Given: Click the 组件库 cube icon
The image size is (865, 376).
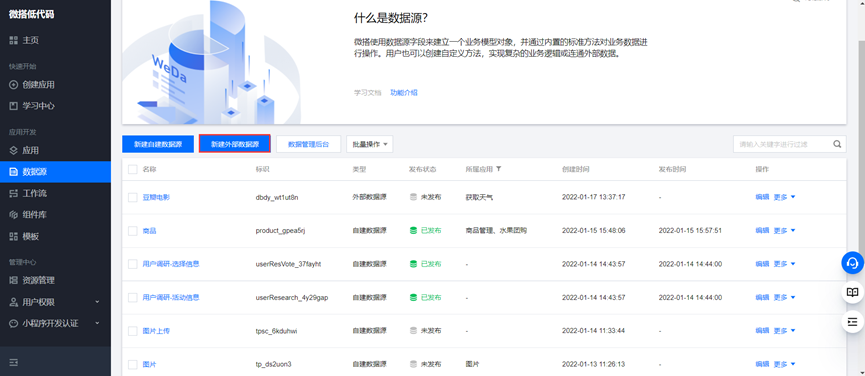Looking at the screenshot, I should (x=14, y=215).
